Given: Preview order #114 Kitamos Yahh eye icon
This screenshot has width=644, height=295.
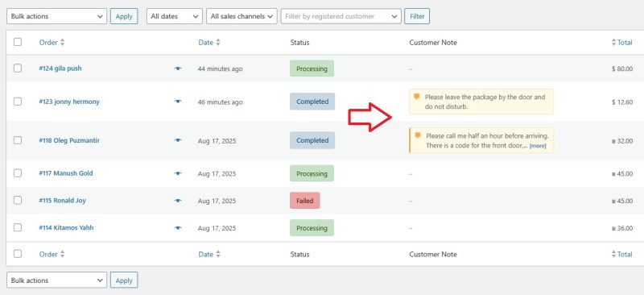Looking at the screenshot, I should (177, 227).
